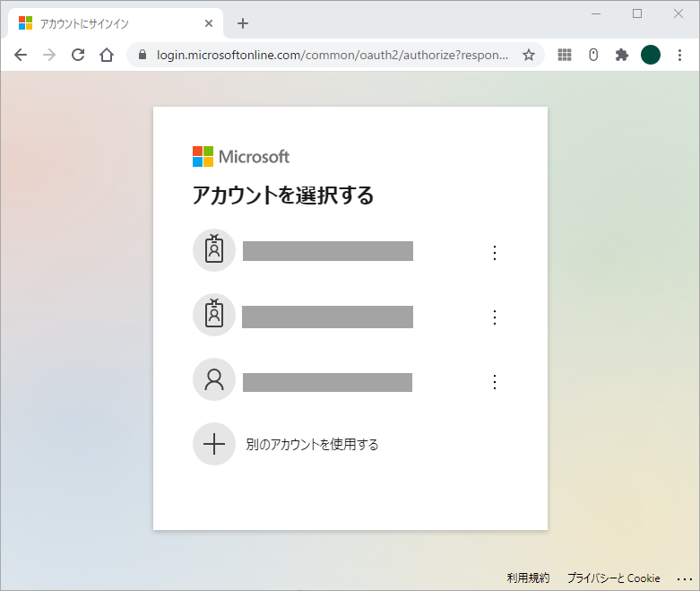This screenshot has width=700, height=591.
Task: Choose the third account person icon
Action: pos(214,379)
